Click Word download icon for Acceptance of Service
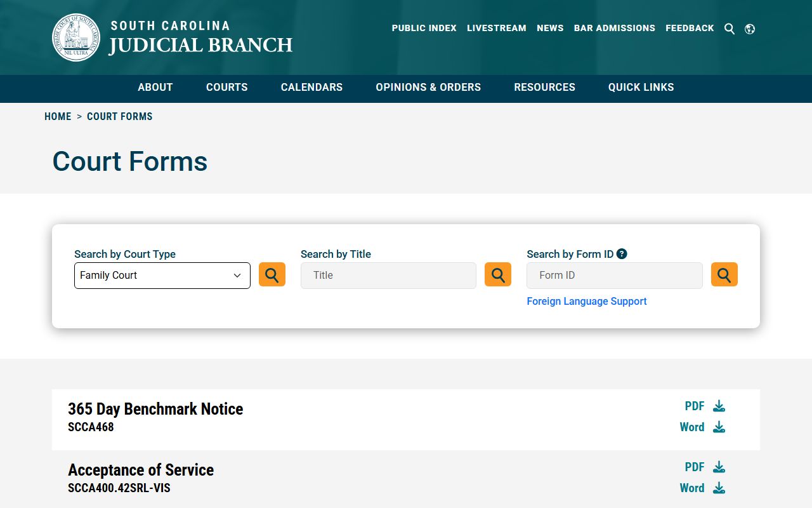Screen dimensions: 812x508 719,488
